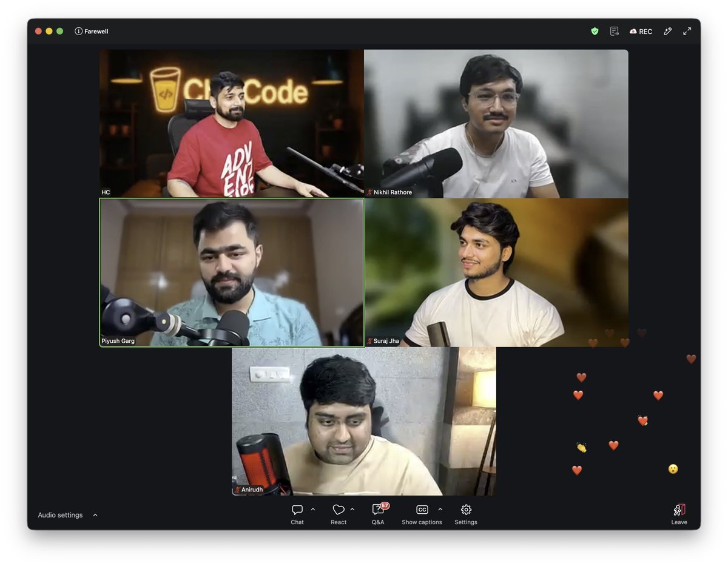Click the Nikhil Rathore name label
This screenshot has height=566, width=728.
pyautogui.click(x=393, y=192)
